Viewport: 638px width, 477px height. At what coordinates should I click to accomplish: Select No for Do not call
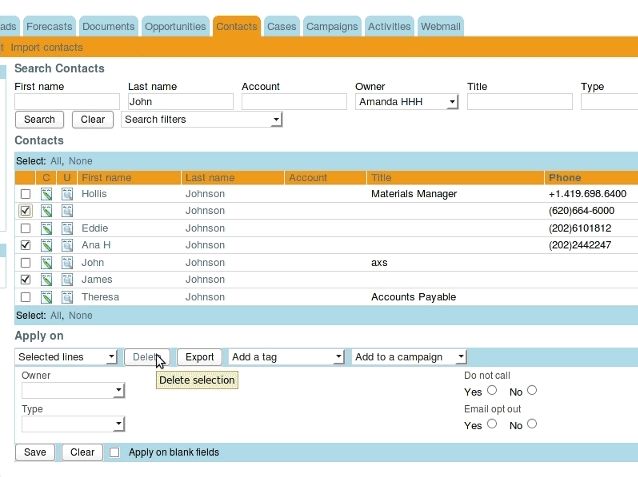532,390
